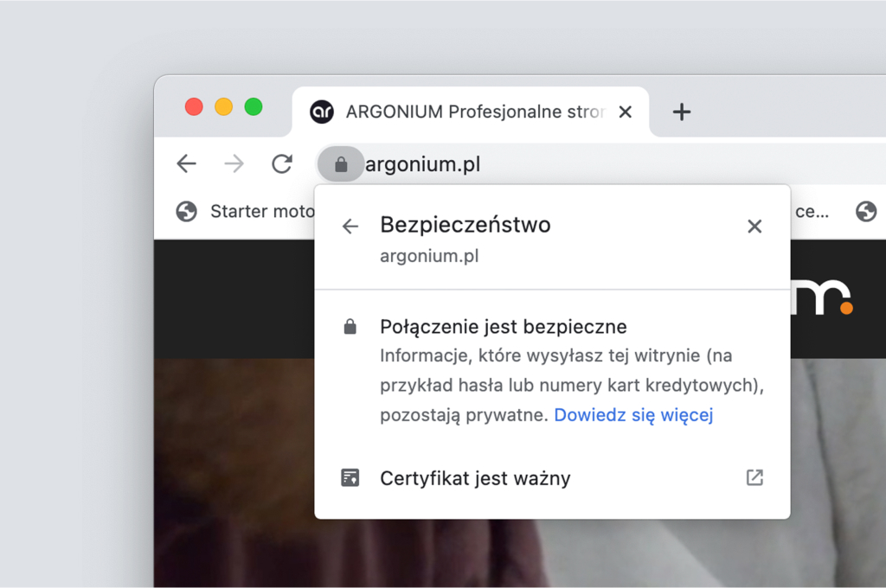Open the 'Dowiedz się więcej' link

633,415
